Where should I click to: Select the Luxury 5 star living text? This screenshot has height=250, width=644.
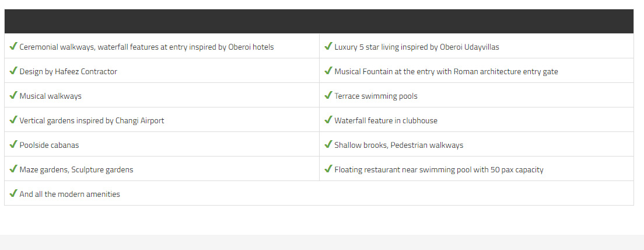pos(417,47)
